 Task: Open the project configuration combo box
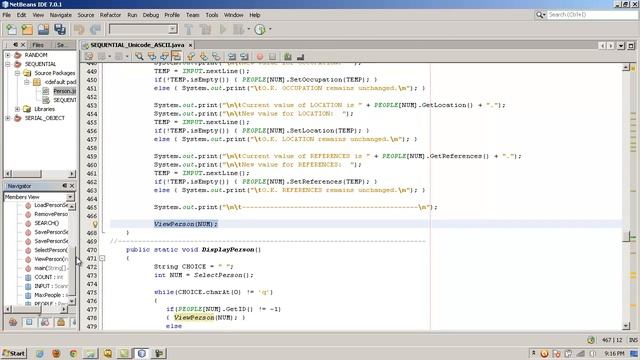(143, 29)
